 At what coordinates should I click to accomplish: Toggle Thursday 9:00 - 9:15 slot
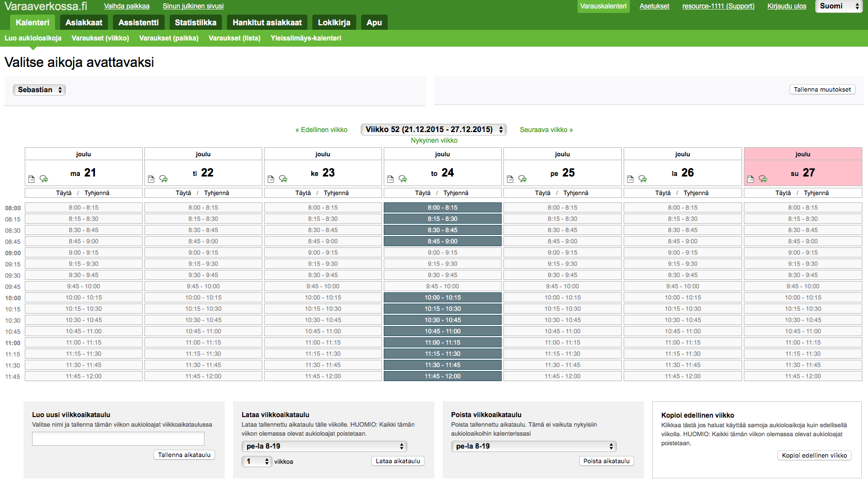pyautogui.click(x=443, y=252)
